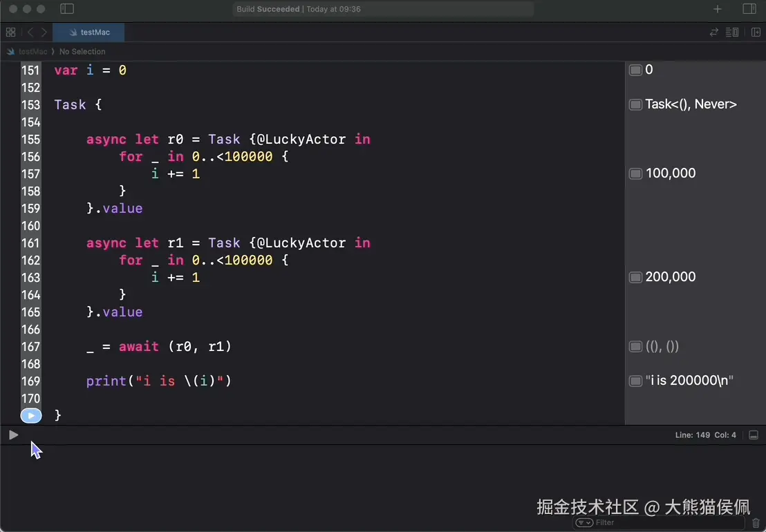766x532 pixels.
Task: Click "Task {" on line 153
Action: (x=78, y=105)
